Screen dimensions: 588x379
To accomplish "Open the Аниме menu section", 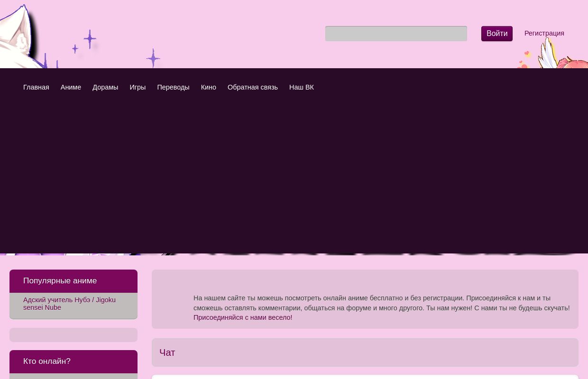I will (x=71, y=87).
